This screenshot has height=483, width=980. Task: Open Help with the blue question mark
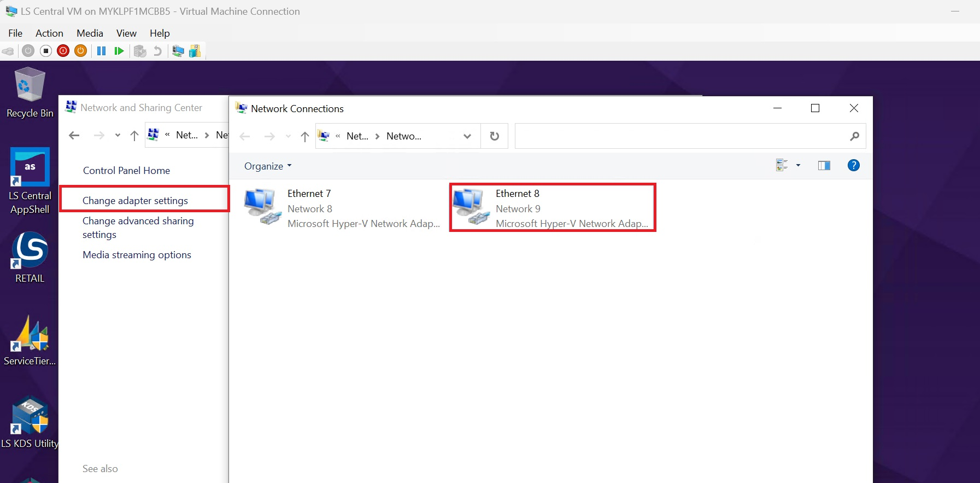point(853,165)
